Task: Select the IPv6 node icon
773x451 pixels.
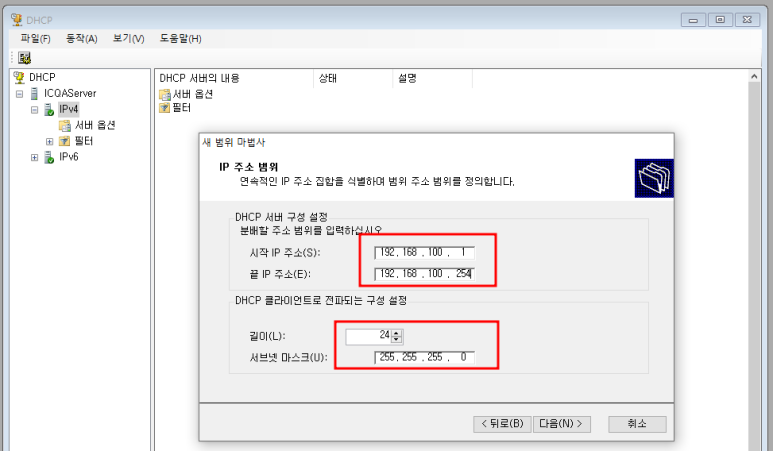Action: tap(49, 157)
